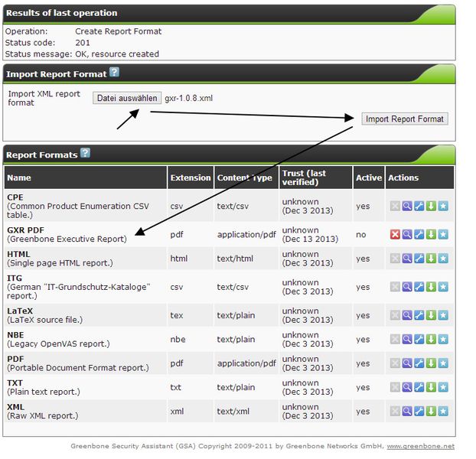Click '(Dec 13 2013)' trust date
The height and width of the screenshot is (459, 476).
coord(310,239)
